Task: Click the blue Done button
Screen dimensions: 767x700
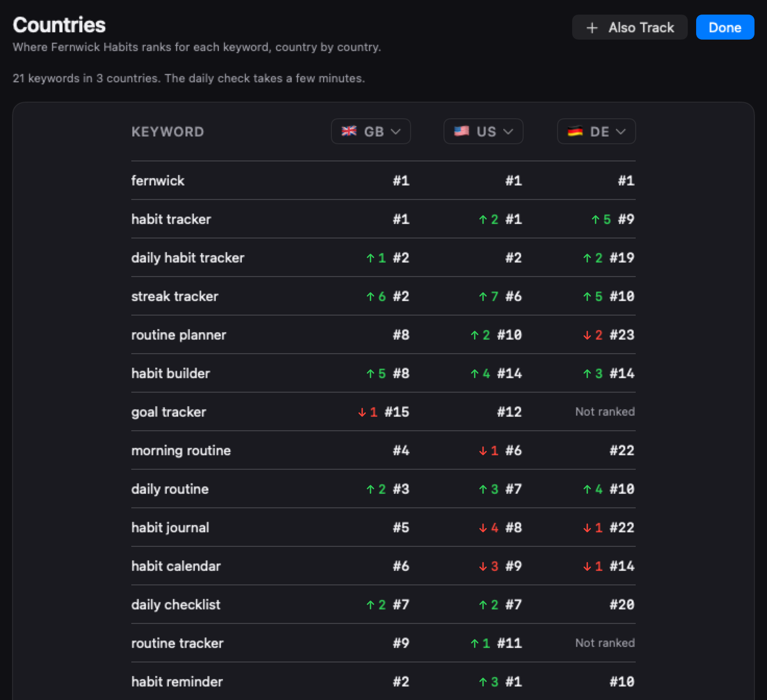Action: 725,27
